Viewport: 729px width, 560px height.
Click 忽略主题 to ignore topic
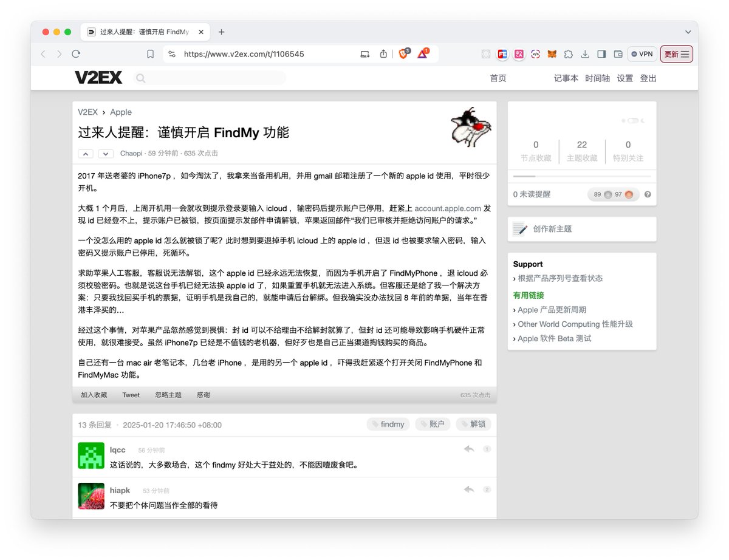click(x=168, y=395)
